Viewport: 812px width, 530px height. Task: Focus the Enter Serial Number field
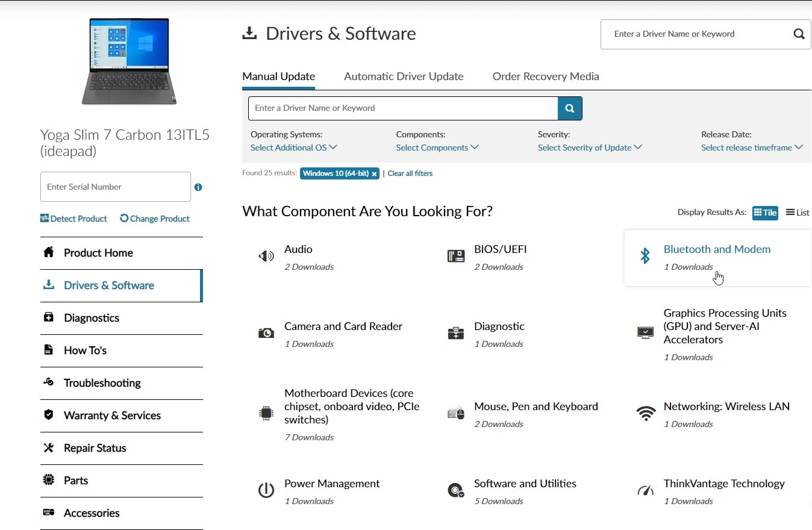click(116, 187)
